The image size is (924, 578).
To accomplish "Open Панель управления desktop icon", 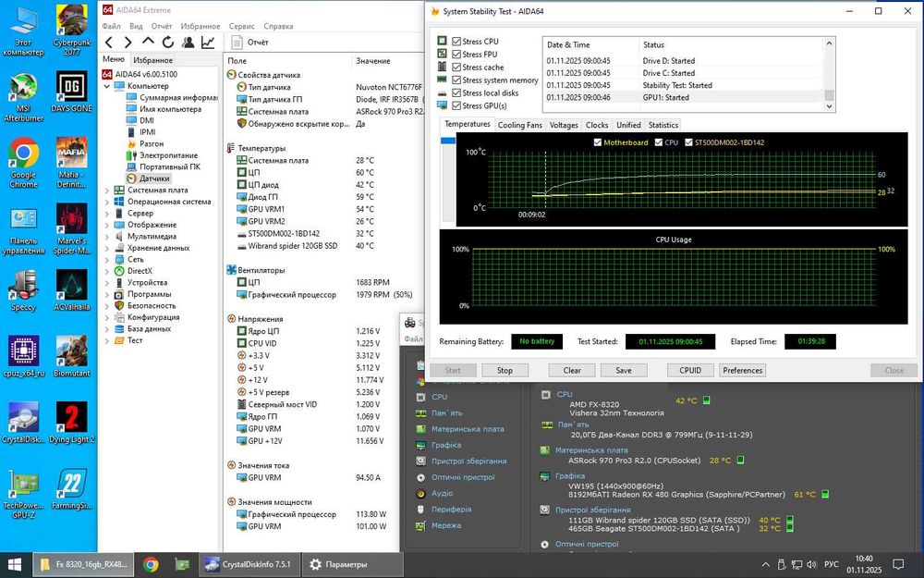I will click(24, 231).
